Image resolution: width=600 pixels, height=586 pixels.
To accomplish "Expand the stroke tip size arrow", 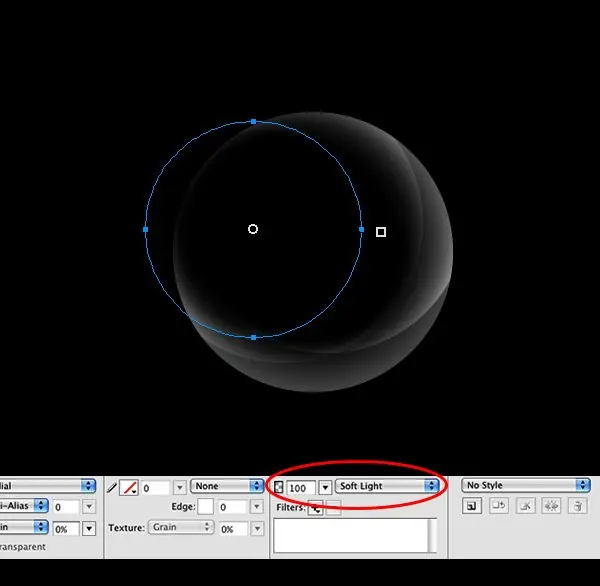I will [179, 488].
